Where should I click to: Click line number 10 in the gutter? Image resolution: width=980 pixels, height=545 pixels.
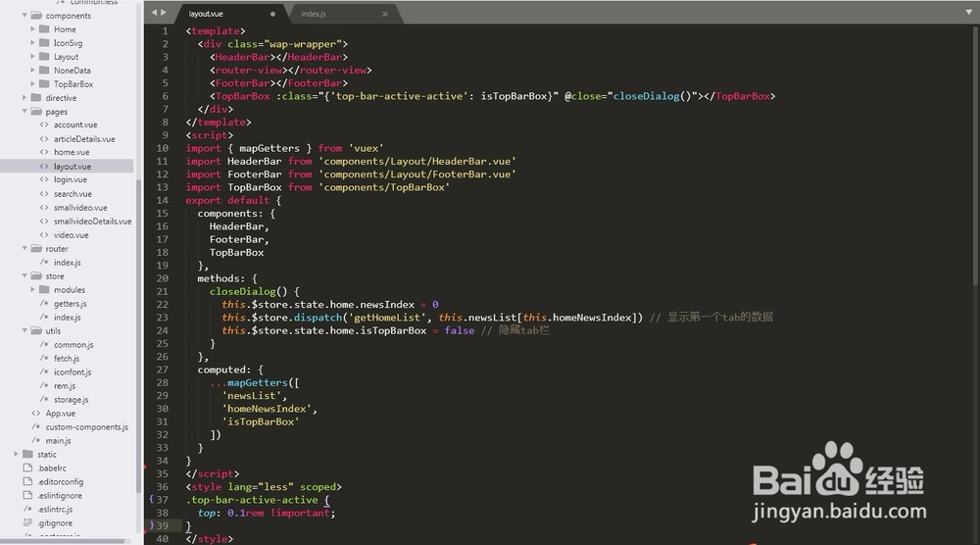coord(163,148)
